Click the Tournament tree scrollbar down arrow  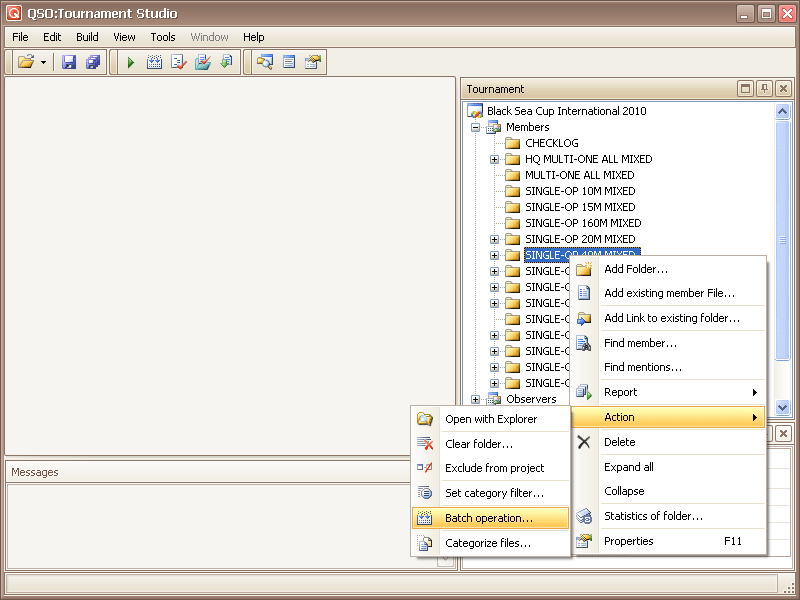coord(783,407)
